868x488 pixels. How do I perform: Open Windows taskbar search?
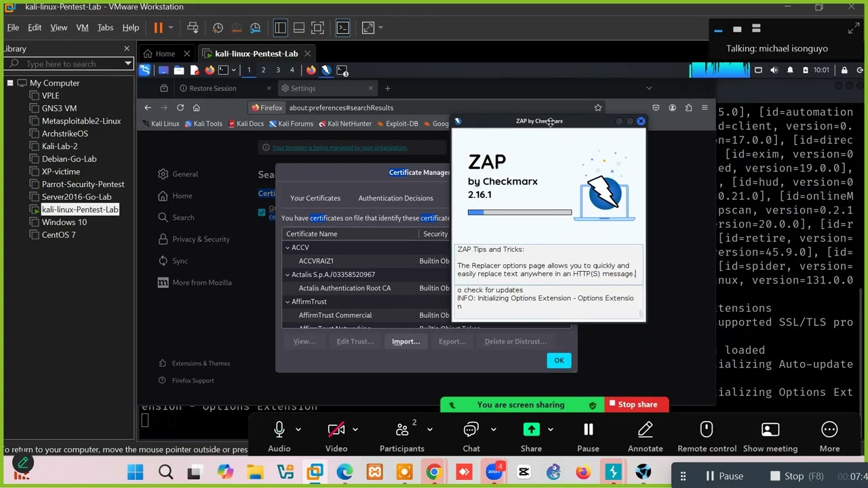coord(165,472)
